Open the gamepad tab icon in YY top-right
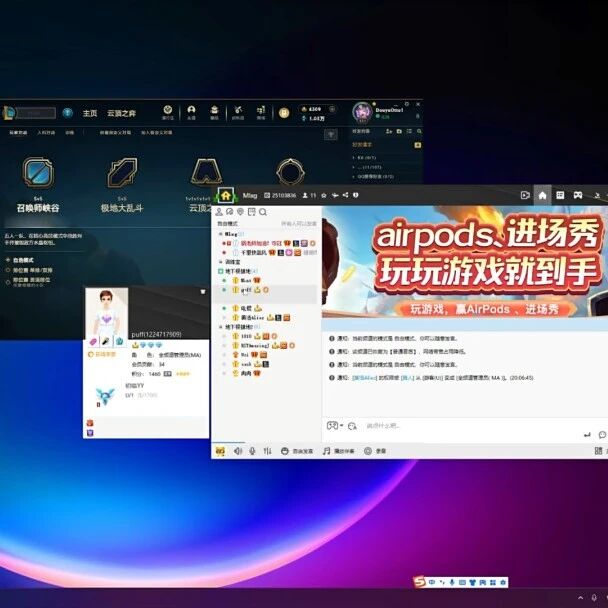This screenshot has width=608, height=608. 578,195
